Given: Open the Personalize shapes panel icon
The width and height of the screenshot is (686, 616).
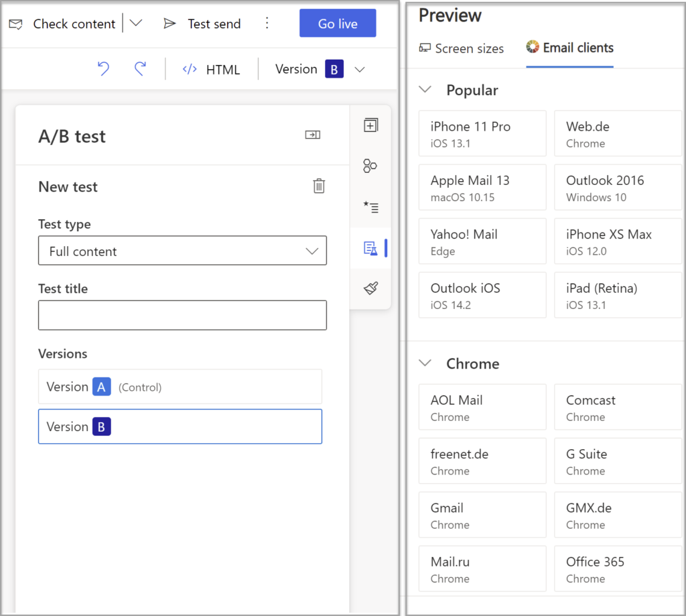Looking at the screenshot, I should [370, 166].
